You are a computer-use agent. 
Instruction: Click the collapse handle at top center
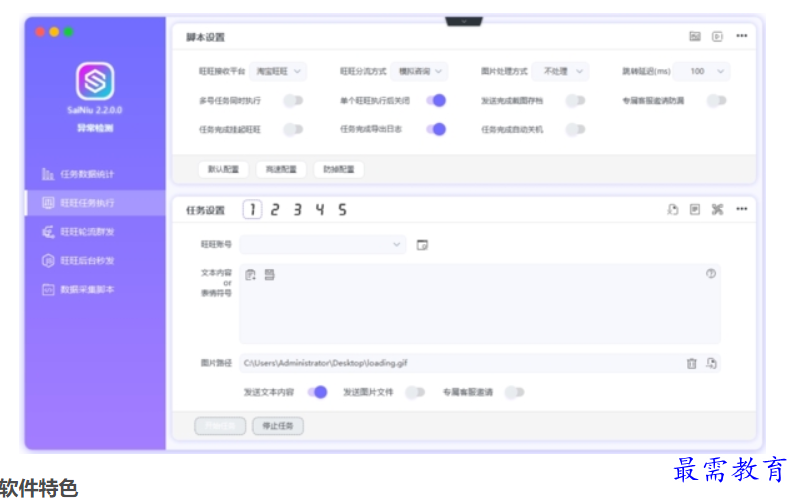[x=463, y=21]
